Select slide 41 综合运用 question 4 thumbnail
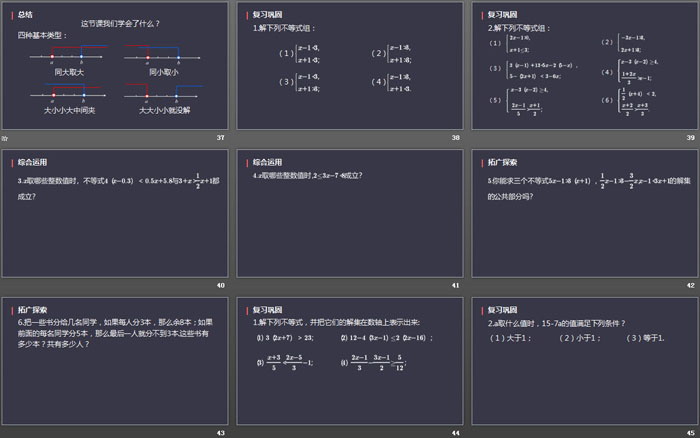This screenshot has width=700, height=438. [350, 213]
